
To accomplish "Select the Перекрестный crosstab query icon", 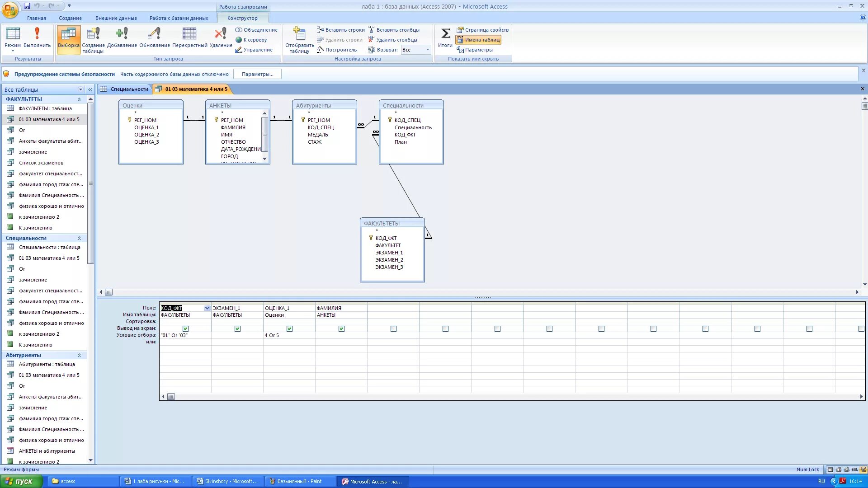I will [189, 34].
